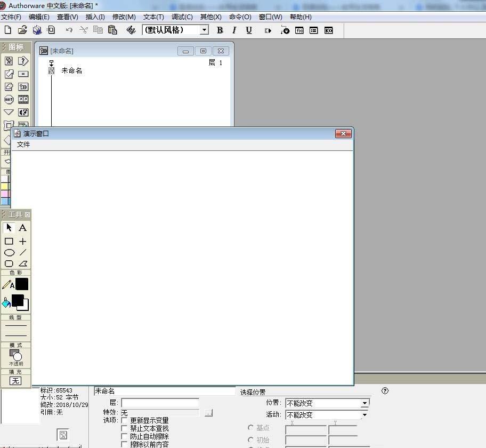Image resolution: width=486 pixels, height=448 pixels.
Task: Click the Open file toolbar icon
Action: [22, 30]
